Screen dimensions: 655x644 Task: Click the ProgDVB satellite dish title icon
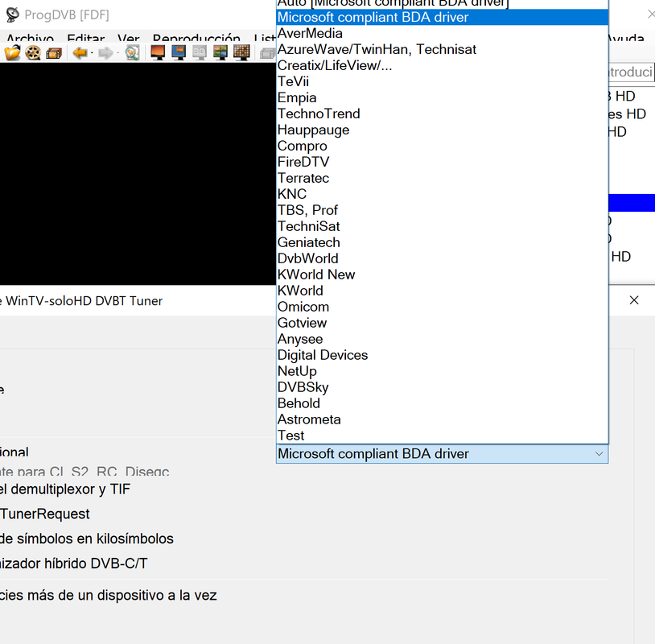(13, 15)
